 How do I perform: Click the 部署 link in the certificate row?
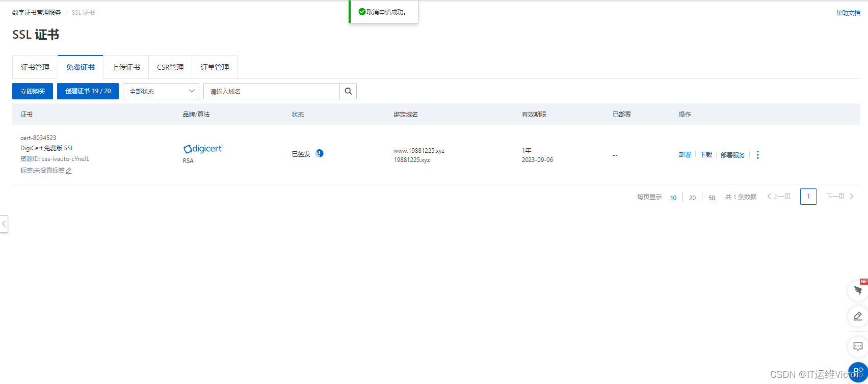click(x=685, y=155)
